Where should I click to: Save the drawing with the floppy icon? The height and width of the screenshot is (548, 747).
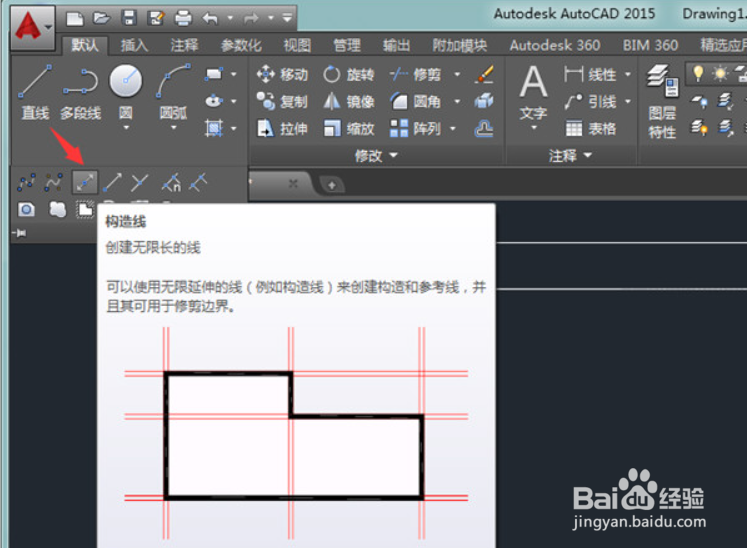[x=129, y=18]
